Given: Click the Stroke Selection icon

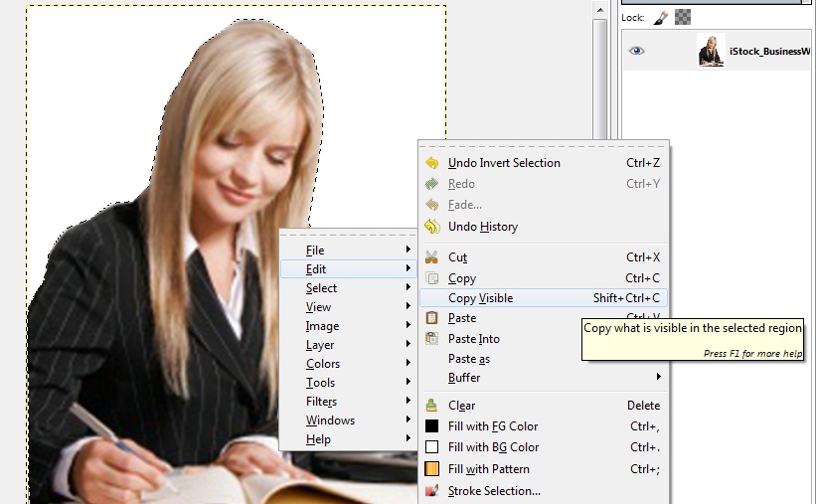Looking at the screenshot, I should coord(431,490).
